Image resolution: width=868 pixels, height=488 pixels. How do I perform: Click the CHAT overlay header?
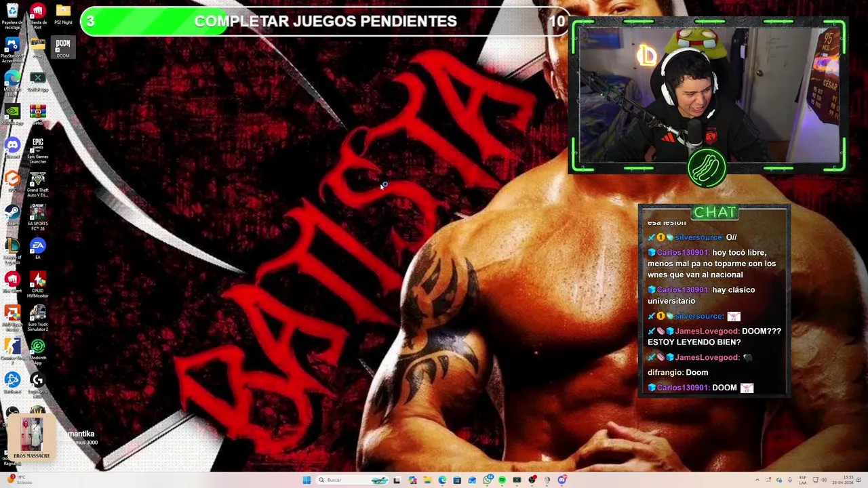pos(714,212)
